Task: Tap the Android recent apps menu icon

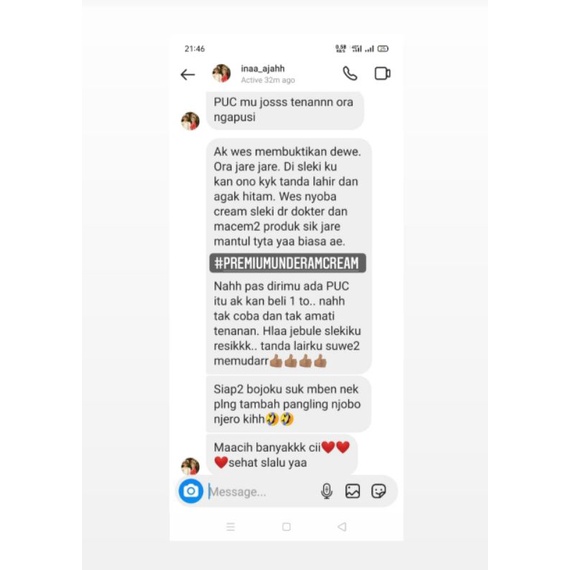Action: (x=230, y=526)
